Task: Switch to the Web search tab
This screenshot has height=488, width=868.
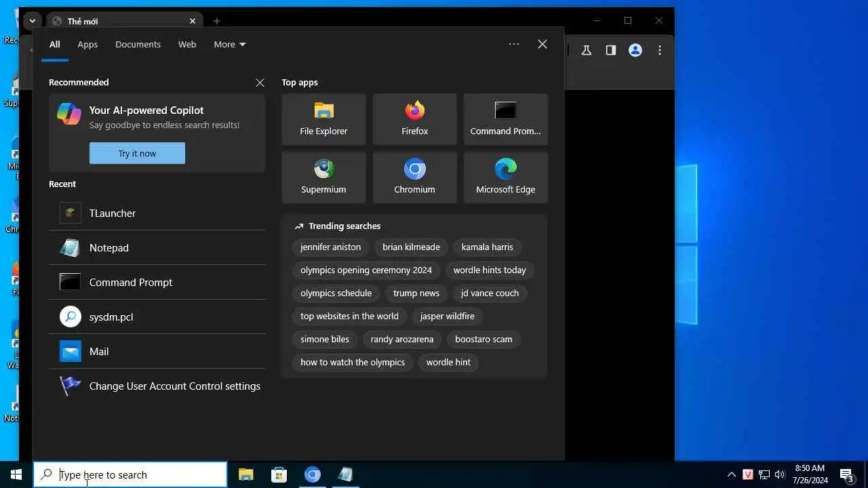Action: pyautogui.click(x=187, y=44)
